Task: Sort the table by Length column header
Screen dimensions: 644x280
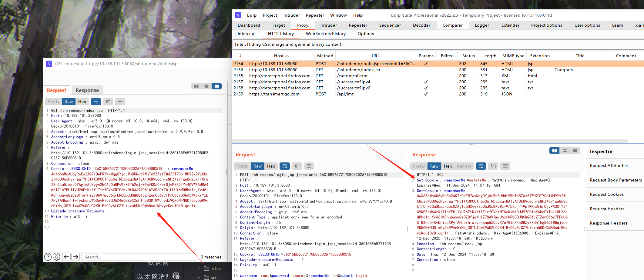Action: click(x=489, y=56)
